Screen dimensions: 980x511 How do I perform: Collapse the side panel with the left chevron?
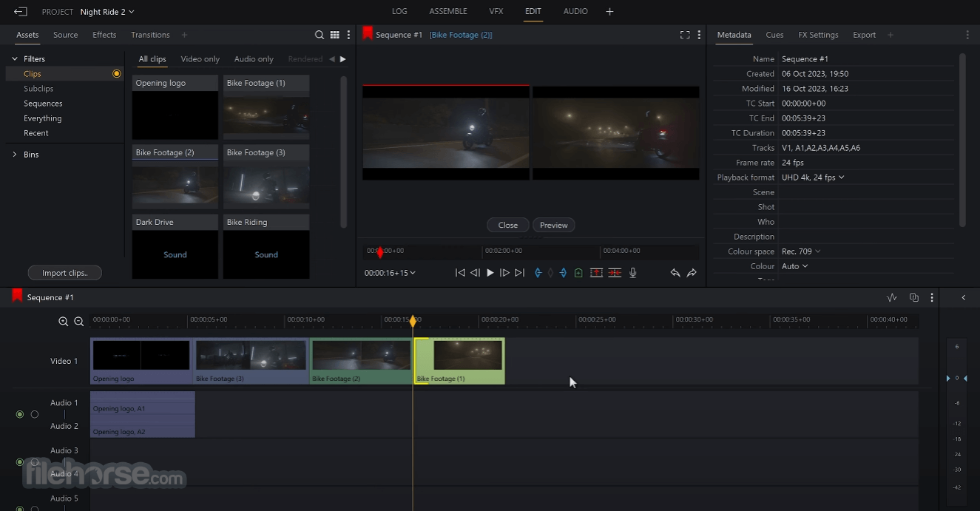click(x=963, y=297)
